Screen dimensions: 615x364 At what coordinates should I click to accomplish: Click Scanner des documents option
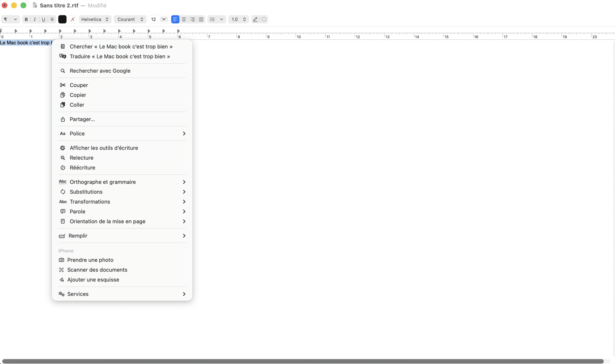(97, 269)
